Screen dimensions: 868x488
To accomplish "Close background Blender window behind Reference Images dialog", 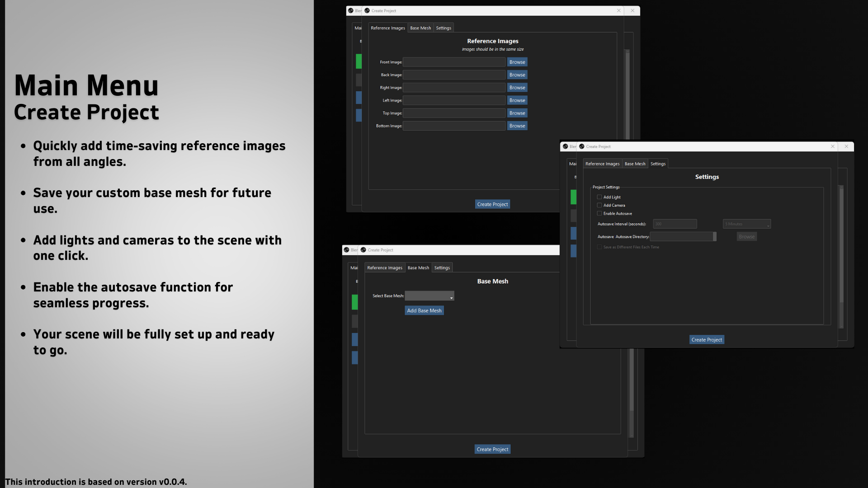I will (x=632, y=10).
